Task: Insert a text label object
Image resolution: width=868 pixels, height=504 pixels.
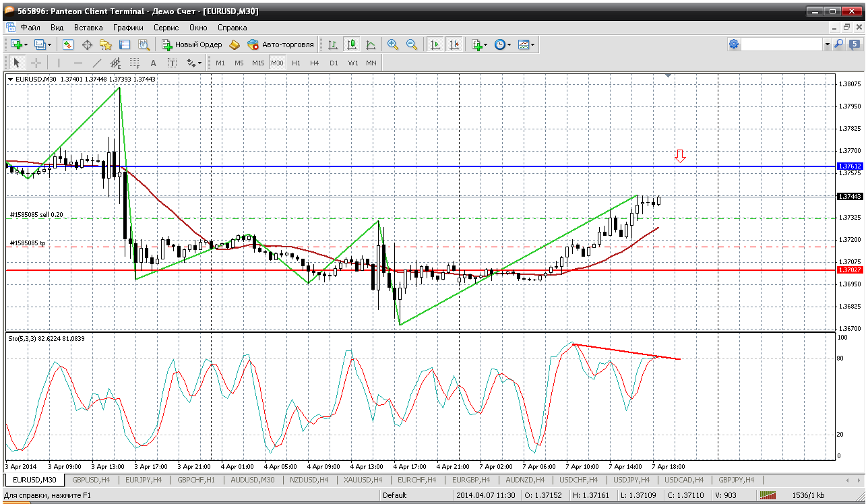Action: (172, 63)
